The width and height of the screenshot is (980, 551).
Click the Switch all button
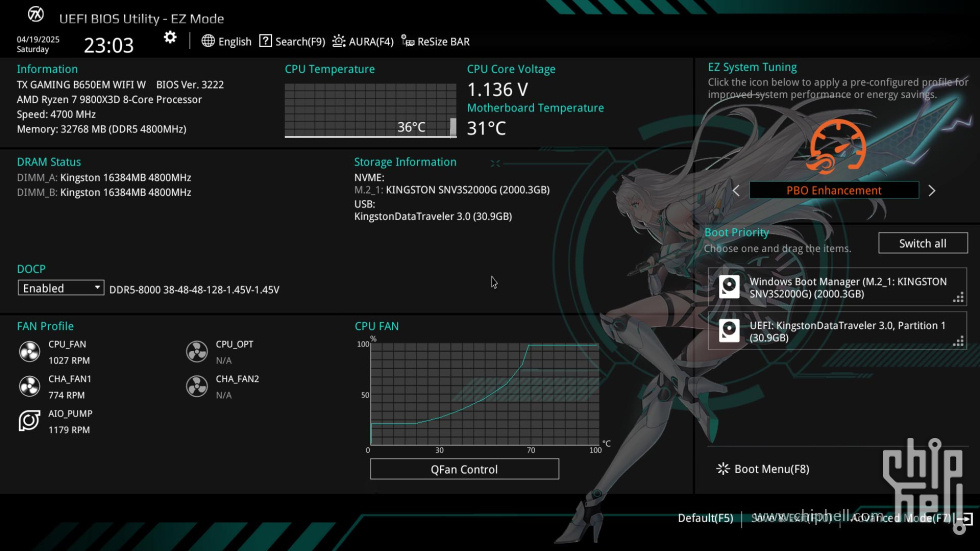[922, 243]
